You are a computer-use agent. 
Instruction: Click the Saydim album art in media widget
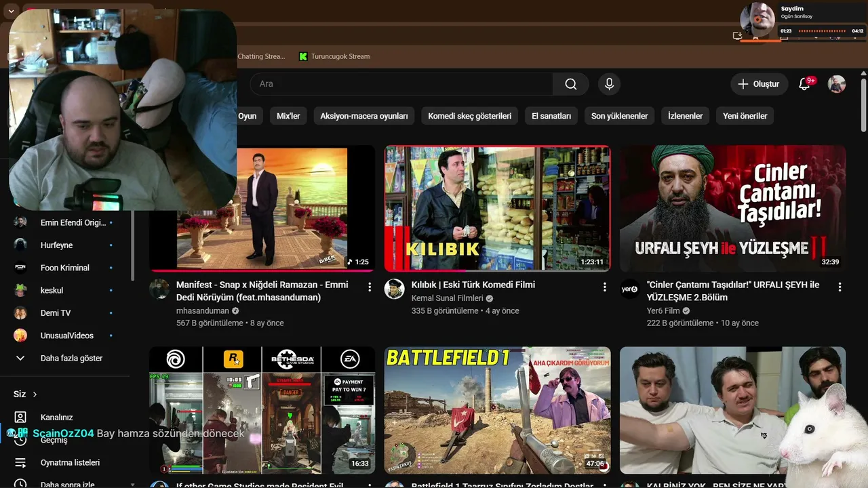pos(757,19)
